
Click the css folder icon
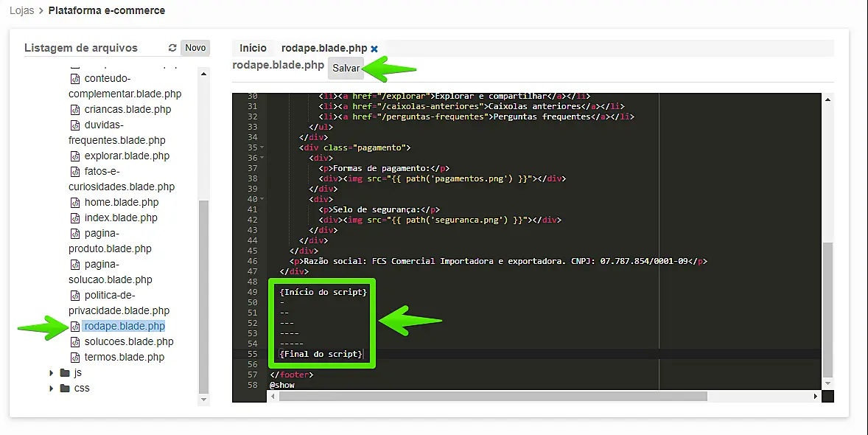tap(65, 389)
